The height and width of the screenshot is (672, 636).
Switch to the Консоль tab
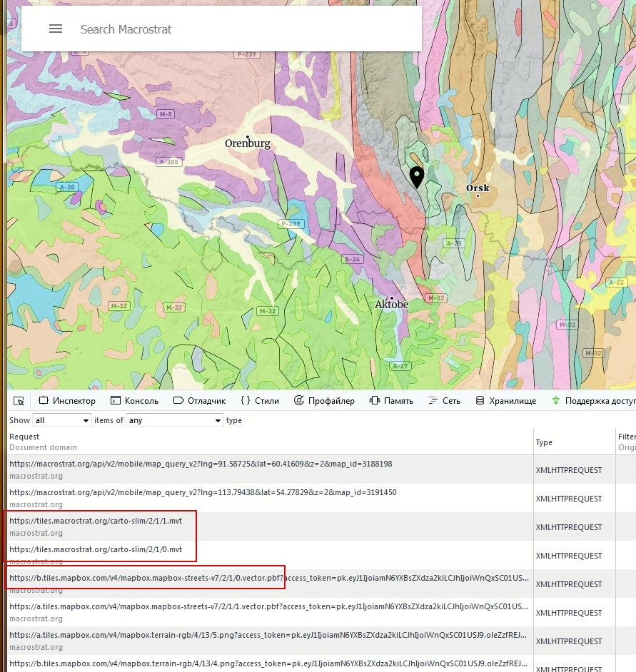pyautogui.click(x=134, y=401)
